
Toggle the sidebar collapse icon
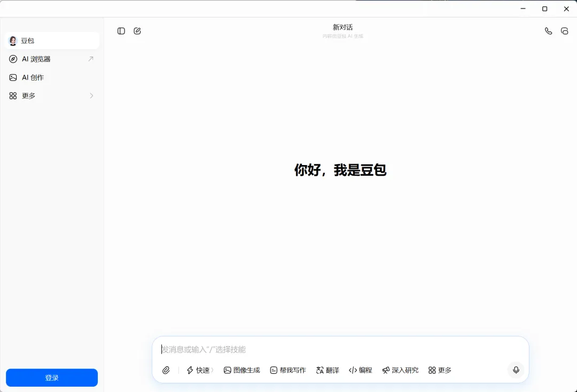(121, 31)
